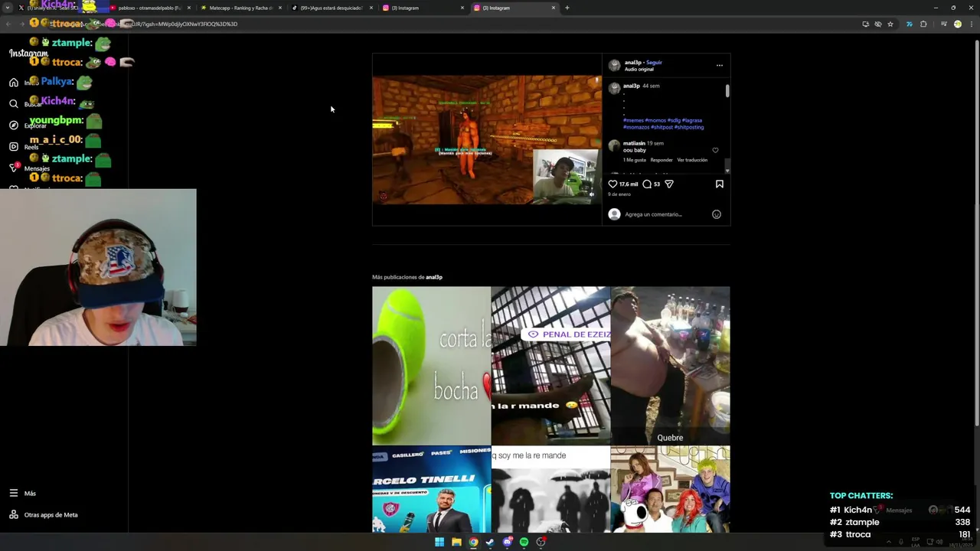
Task: Open the Reels sidebar icon
Action: point(14,146)
